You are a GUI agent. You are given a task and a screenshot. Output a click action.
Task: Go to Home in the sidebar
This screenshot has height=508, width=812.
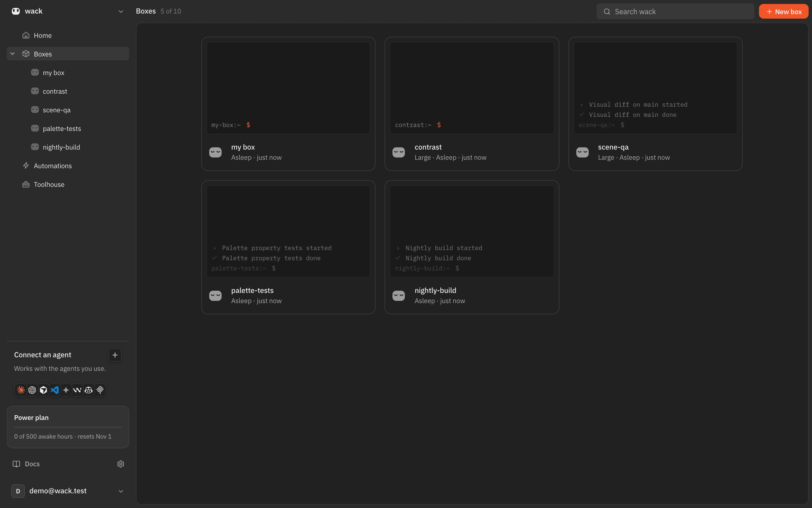pyautogui.click(x=68, y=35)
